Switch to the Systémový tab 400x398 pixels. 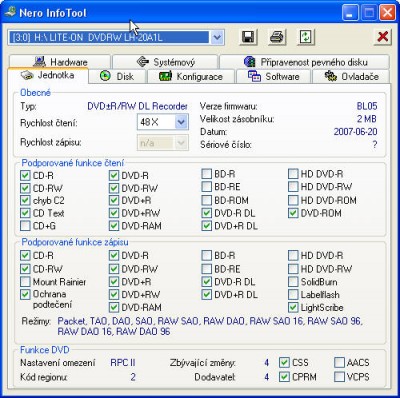(165, 62)
